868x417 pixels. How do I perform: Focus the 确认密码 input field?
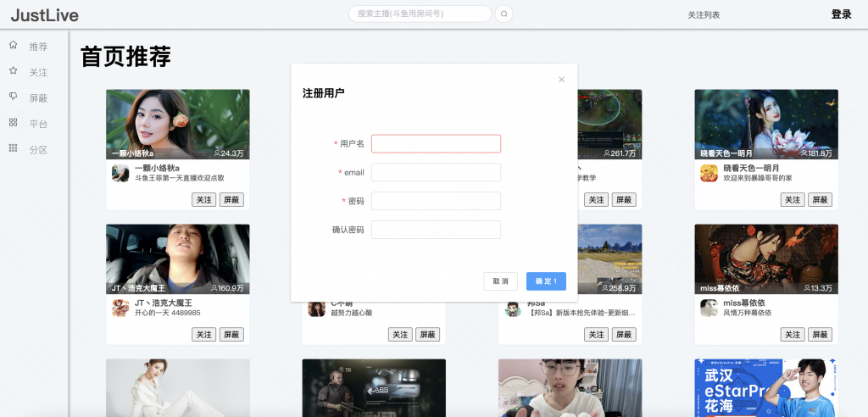[437, 230]
